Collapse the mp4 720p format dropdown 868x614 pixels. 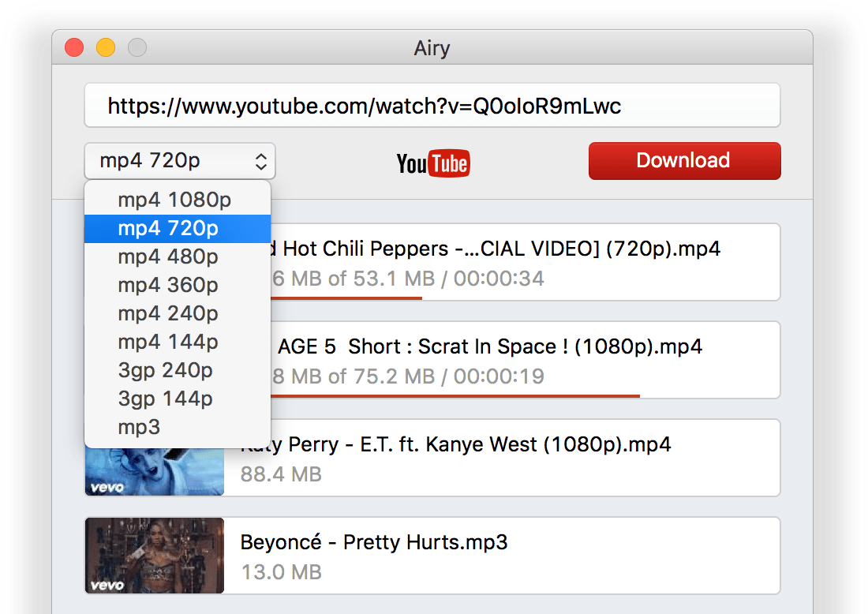click(180, 161)
